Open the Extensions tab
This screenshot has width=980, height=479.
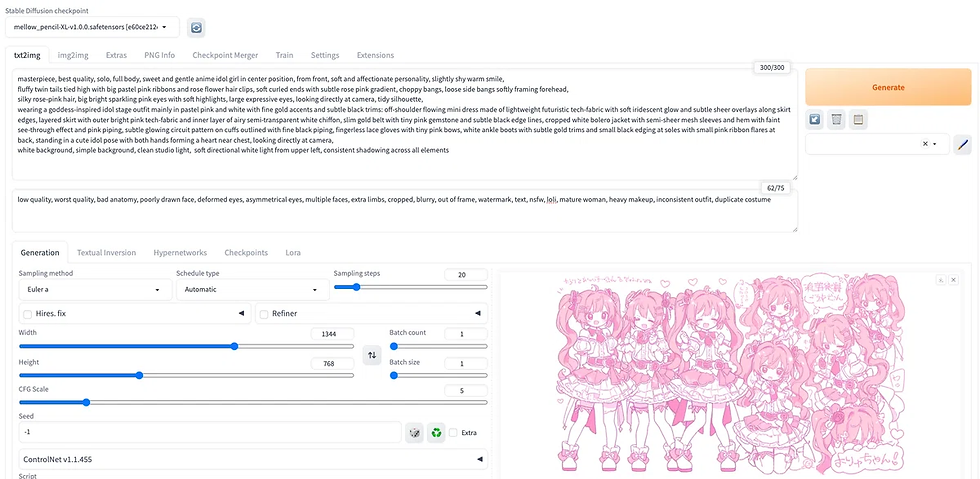tap(376, 55)
